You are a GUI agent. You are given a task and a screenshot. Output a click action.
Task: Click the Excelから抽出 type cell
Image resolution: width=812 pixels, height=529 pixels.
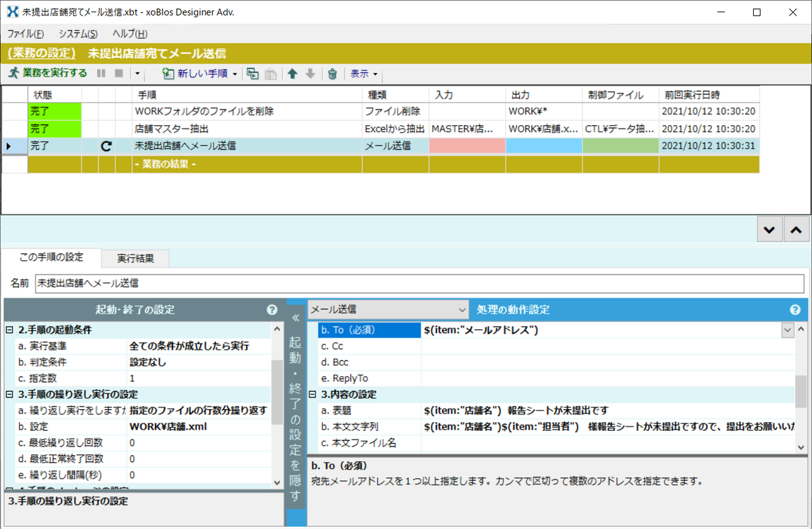click(x=395, y=129)
